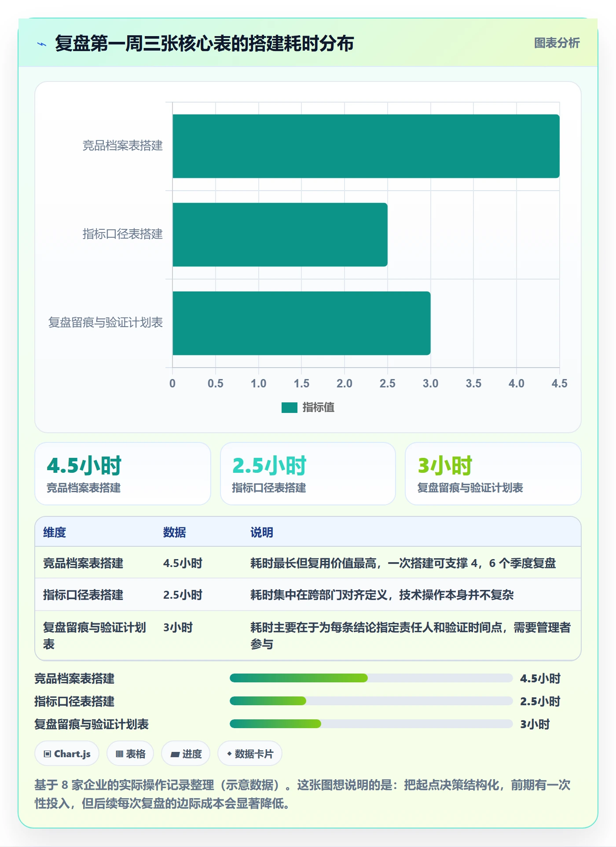Click the 竞品档案表搭建 bar in the chart
The image size is (616, 847).
366,146
